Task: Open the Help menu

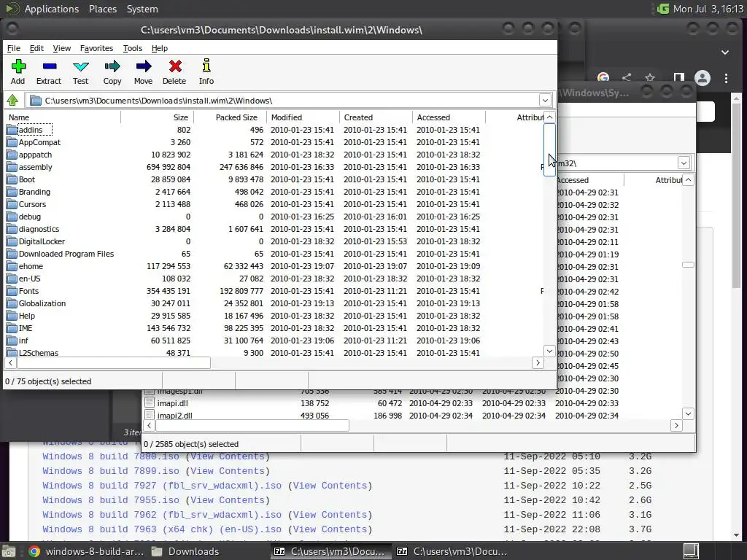Action: click(160, 48)
